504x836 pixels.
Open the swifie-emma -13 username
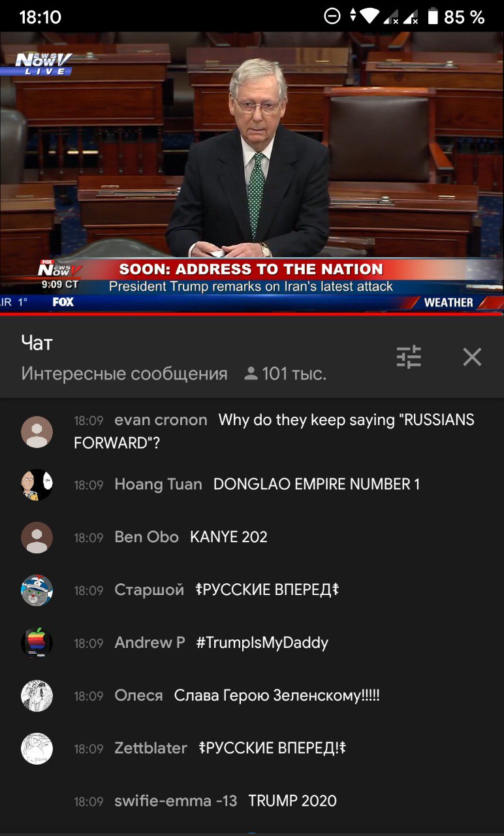tap(176, 801)
